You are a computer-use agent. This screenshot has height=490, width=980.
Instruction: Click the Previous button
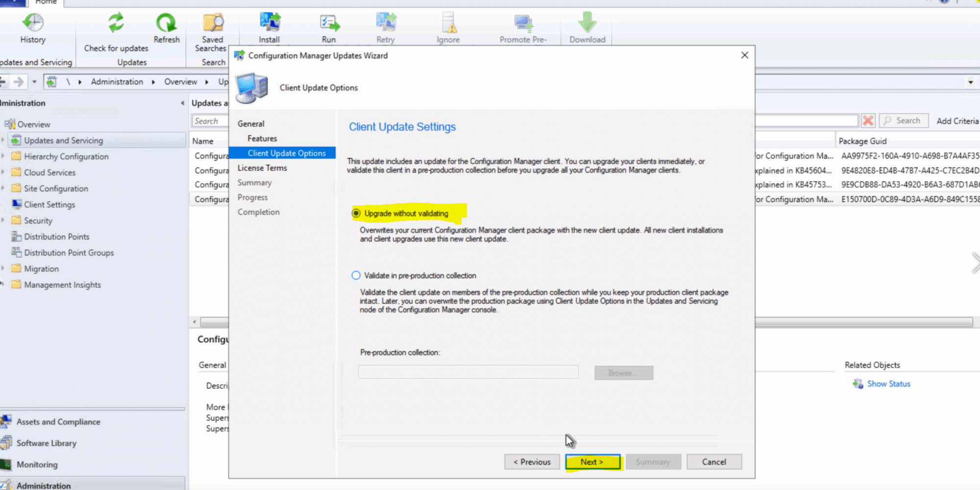(532, 462)
